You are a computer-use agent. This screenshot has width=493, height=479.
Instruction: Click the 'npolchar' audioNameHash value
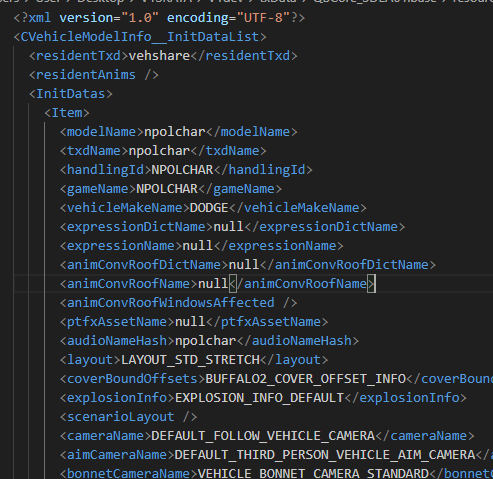(205, 341)
